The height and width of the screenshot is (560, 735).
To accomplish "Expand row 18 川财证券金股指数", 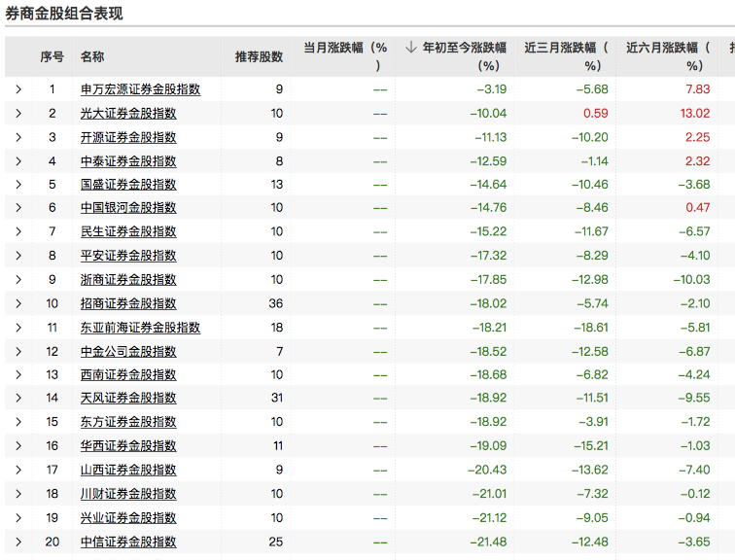I will (18, 494).
